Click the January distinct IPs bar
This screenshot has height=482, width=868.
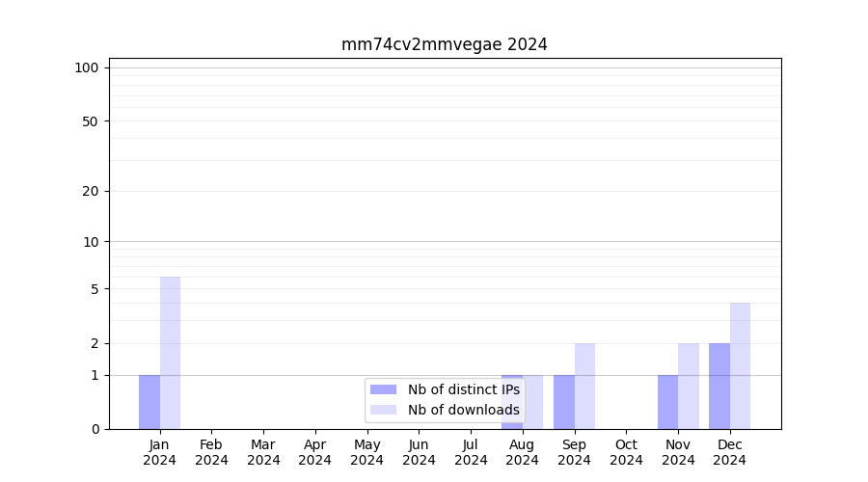click(149, 402)
